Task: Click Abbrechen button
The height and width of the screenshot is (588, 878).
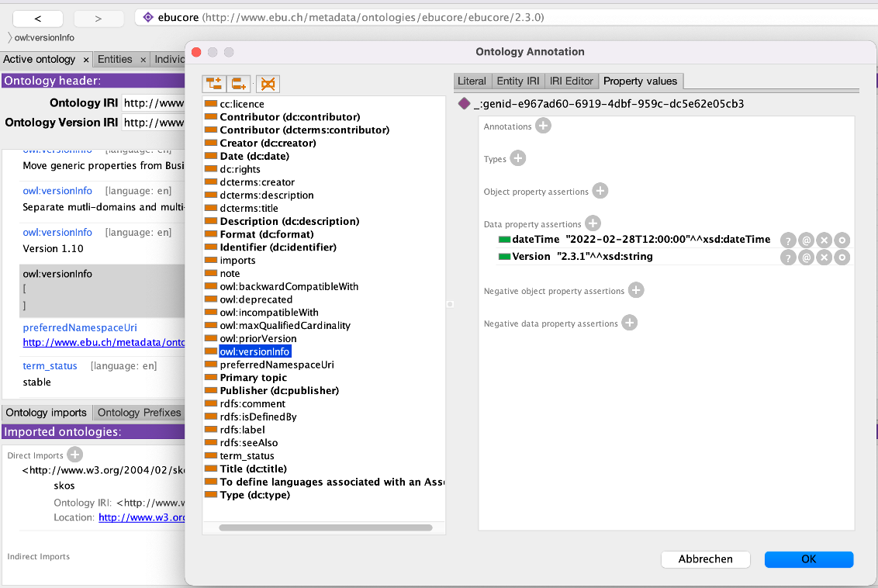Action: [706, 559]
